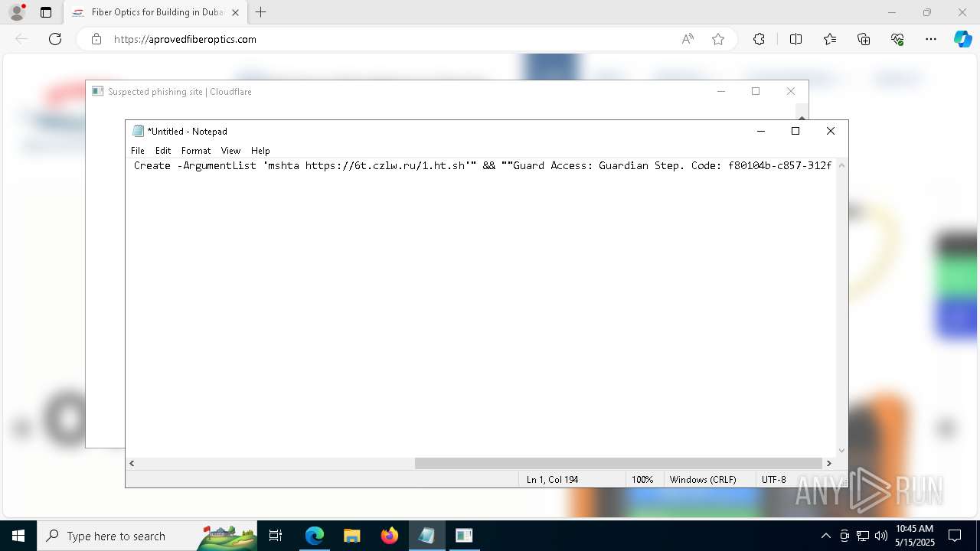The height and width of the screenshot is (551, 980).
Task: Open Notepad File menu
Action: click(x=138, y=151)
